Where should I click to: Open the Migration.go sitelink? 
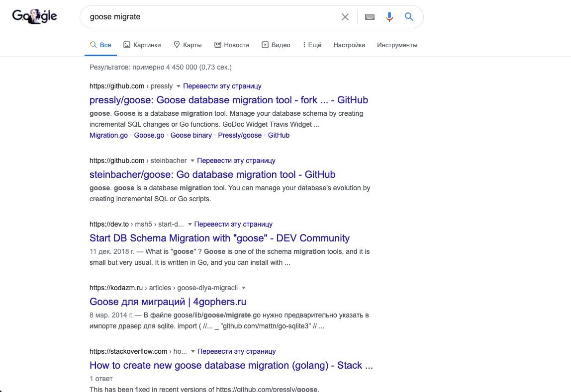click(x=108, y=135)
